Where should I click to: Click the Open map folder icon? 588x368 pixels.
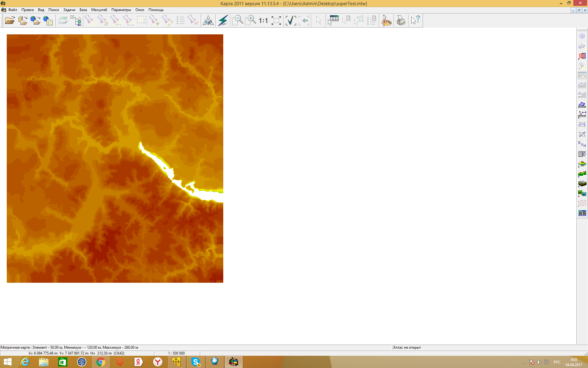point(10,21)
